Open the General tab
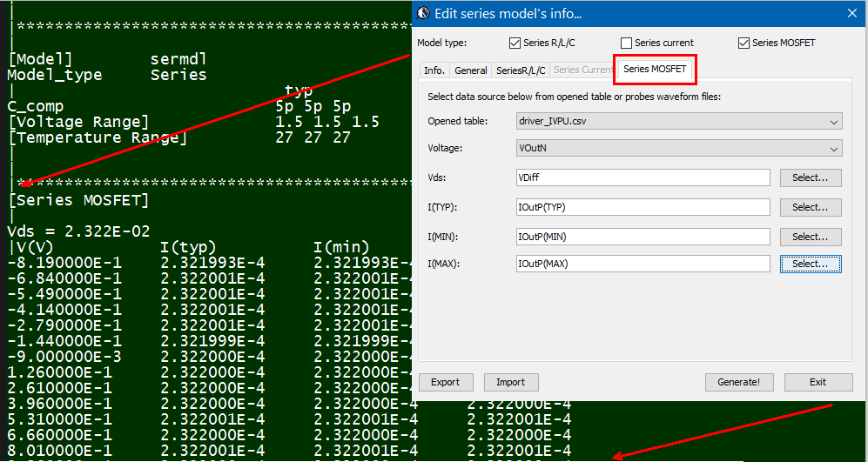Viewport: 868px width, 462px height. [471, 70]
